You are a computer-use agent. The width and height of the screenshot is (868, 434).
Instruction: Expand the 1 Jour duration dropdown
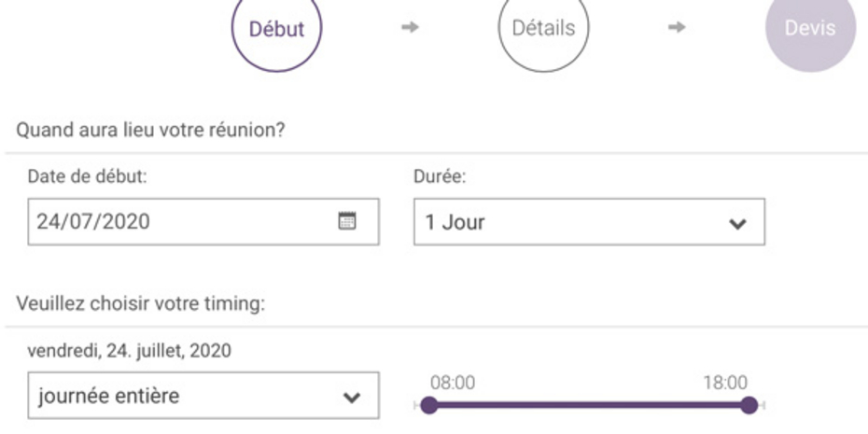coord(588,222)
